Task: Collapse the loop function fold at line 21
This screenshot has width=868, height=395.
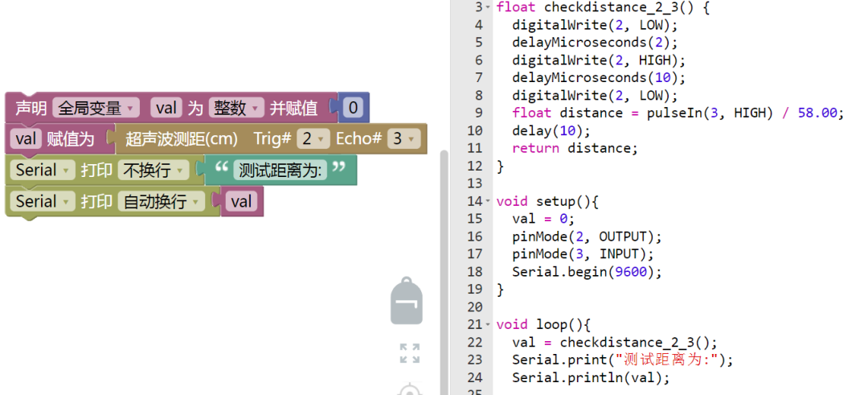Action: [x=488, y=325]
